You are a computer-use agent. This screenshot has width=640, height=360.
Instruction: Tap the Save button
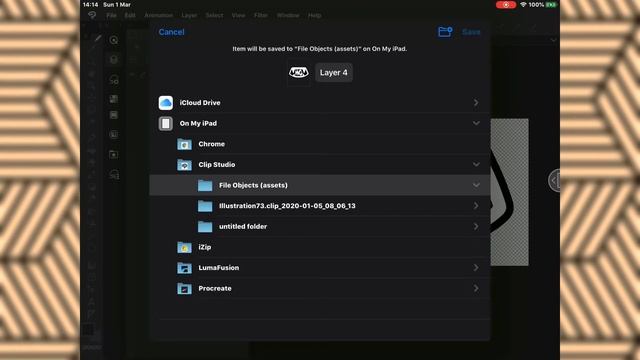coord(471,32)
